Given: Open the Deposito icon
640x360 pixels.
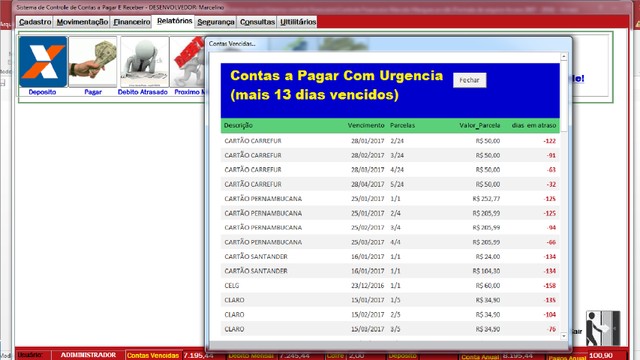Looking at the screenshot, I should 42,62.
